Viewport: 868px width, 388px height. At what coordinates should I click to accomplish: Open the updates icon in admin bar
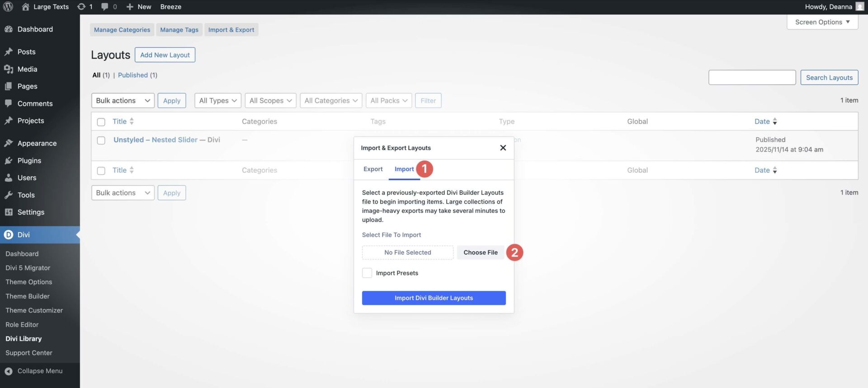click(81, 7)
